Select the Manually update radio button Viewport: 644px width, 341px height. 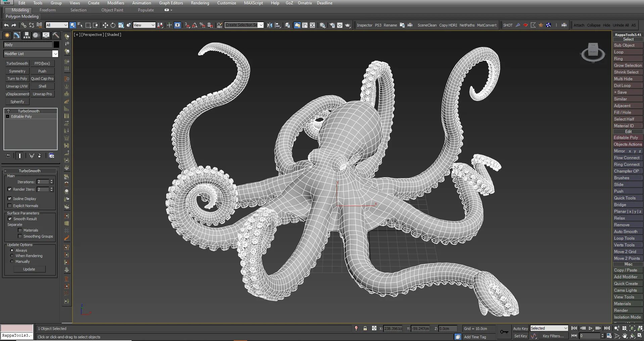(12, 261)
